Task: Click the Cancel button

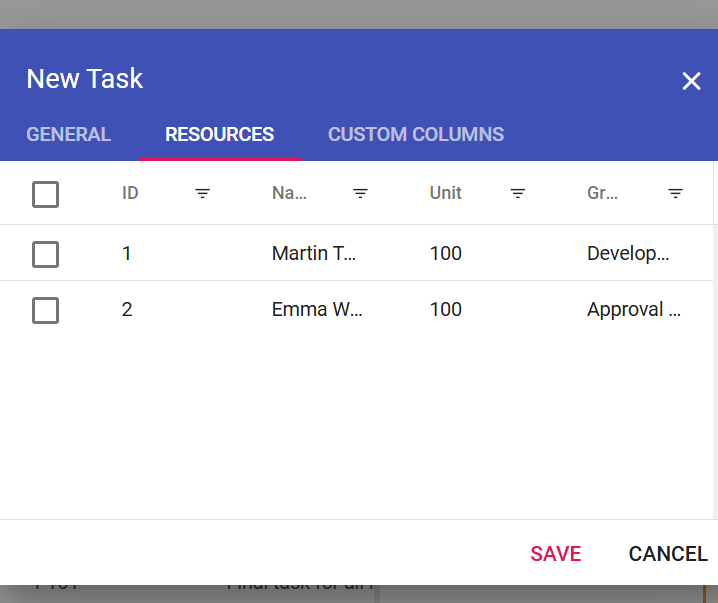Action: pyautogui.click(x=667, y=554)
